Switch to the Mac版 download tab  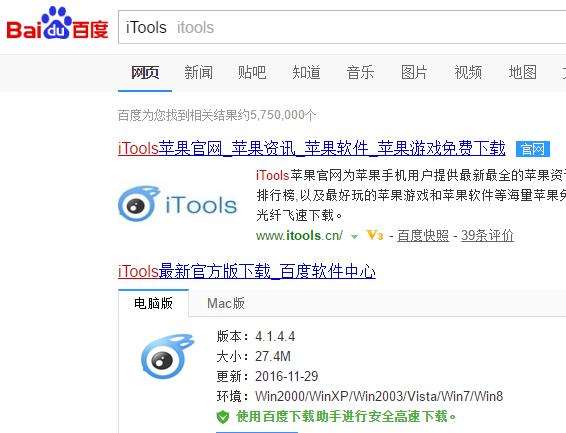(226, 303)
